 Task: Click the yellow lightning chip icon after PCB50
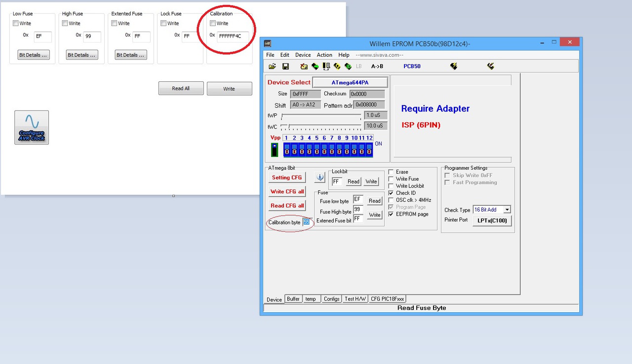click(454, 66)
